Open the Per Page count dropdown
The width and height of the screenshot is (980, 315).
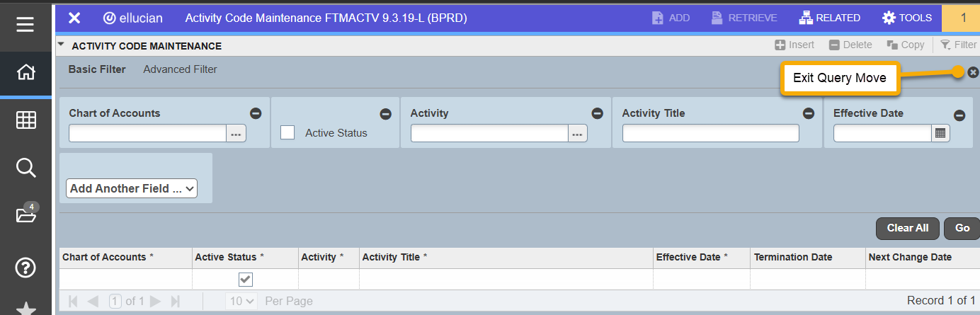[x=242, y=301]
